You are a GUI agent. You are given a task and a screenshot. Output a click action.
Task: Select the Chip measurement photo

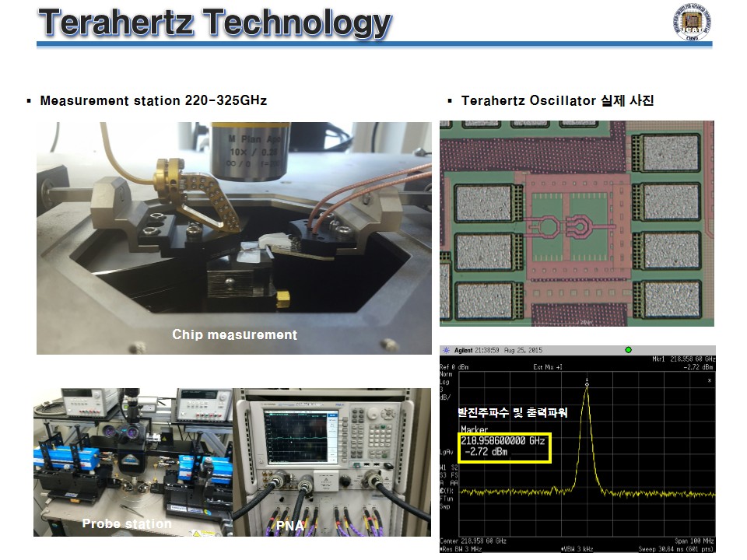tap(234, 238)
